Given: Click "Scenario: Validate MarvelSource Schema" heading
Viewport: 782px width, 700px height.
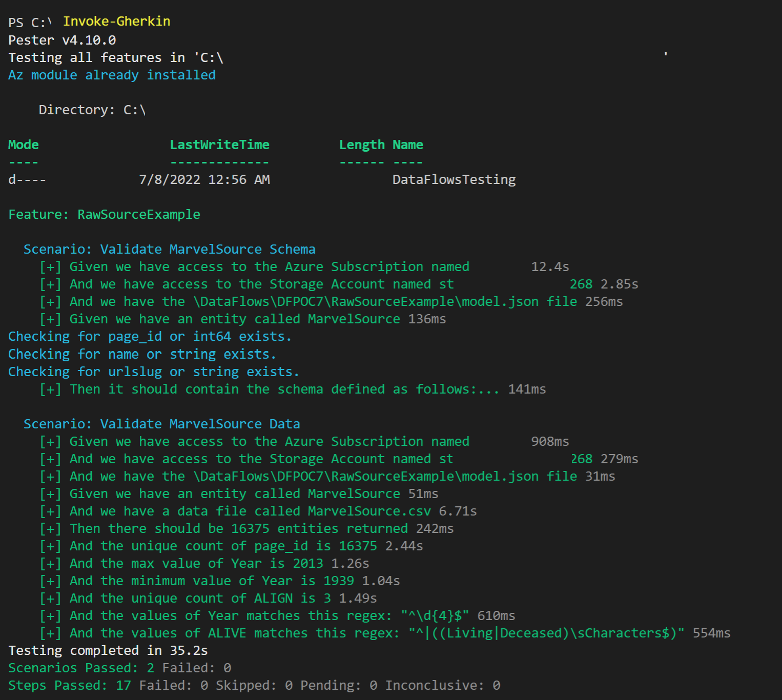Looking at the screenshot, I should pos(170,250).
